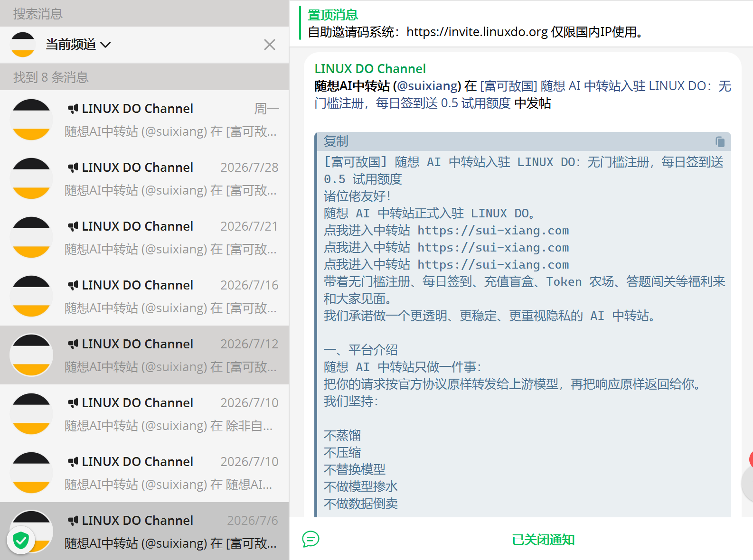Screen dimensions: 753x560
Task: Open the [富可敌国] 随想 AI 中转站入驻 post link
Action: click(x=522, y=94)
